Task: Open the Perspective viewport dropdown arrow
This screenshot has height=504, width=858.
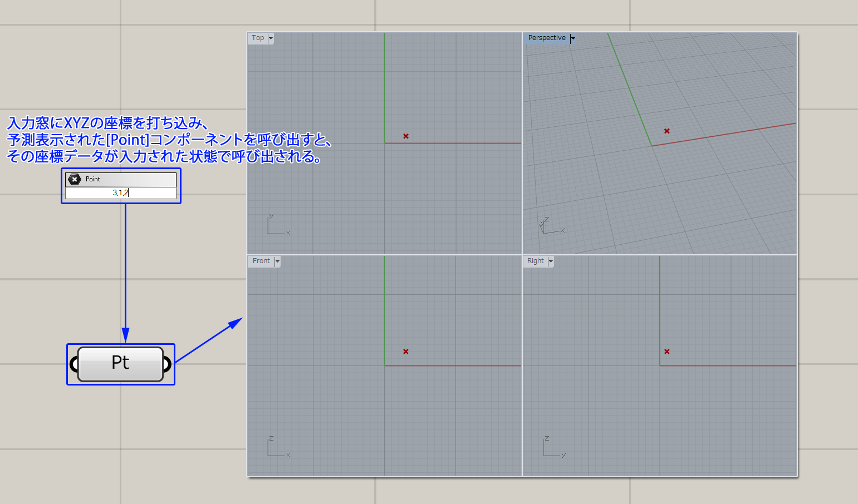Action: [572, 38]
